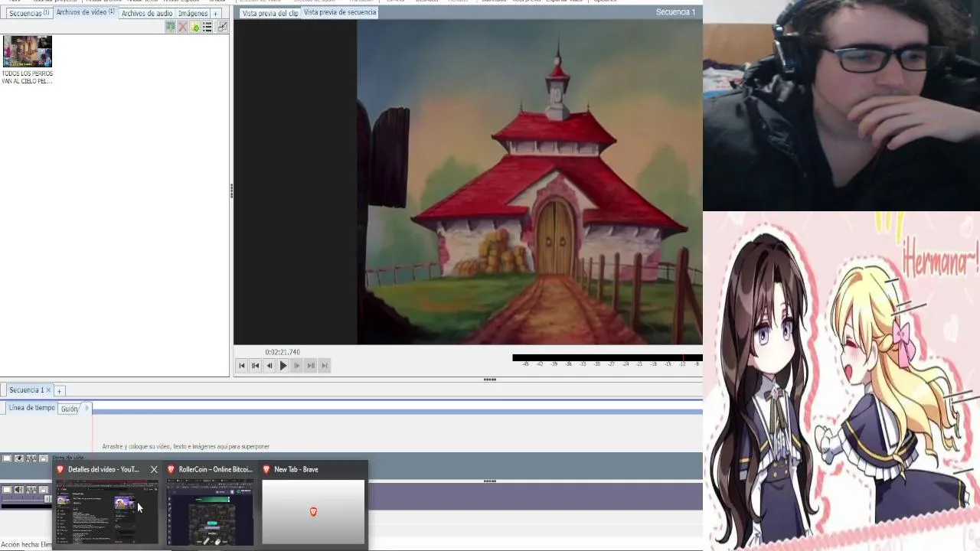Image resolution: width=980 pixels, height=551 pixels.
Task: Open Detalles del video YouTube window preview
Action: tap(107, 512)
